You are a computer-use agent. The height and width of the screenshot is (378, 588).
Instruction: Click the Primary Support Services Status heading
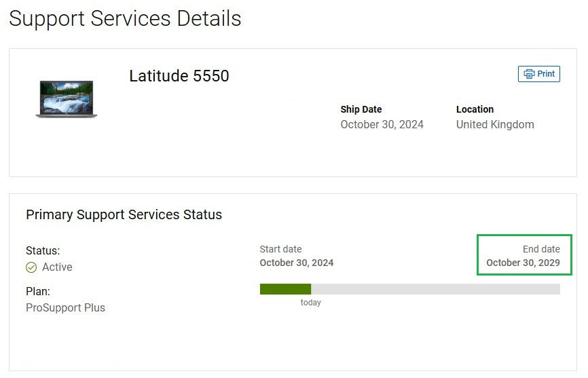(124, 214)
